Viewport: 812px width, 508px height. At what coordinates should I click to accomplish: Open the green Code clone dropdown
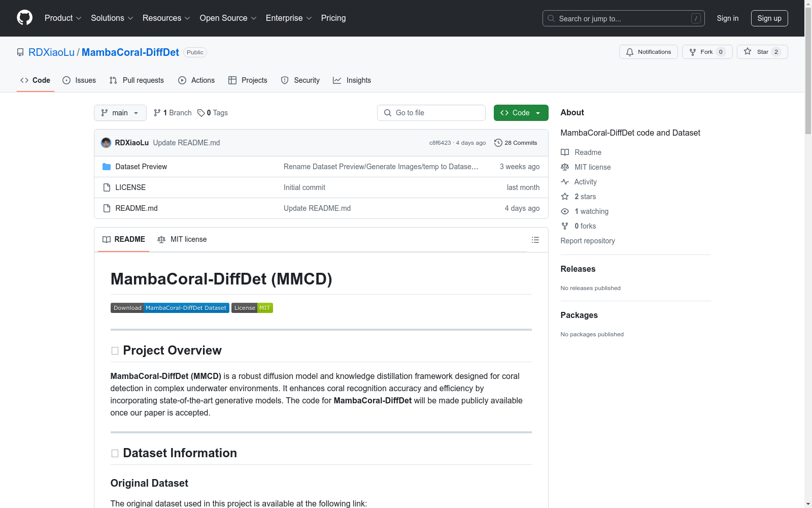[521, 113]
